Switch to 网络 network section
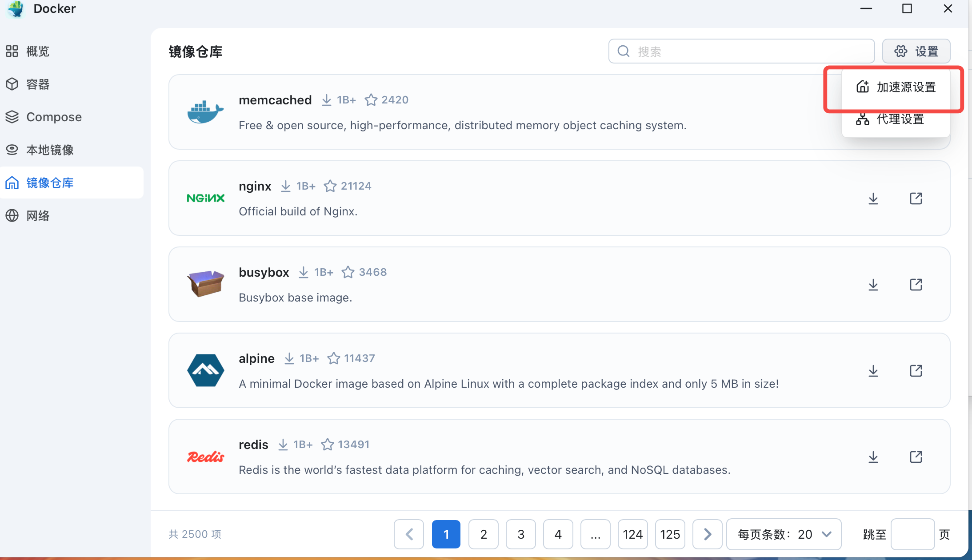Screen dimensions: 972x560 [37, 216]
